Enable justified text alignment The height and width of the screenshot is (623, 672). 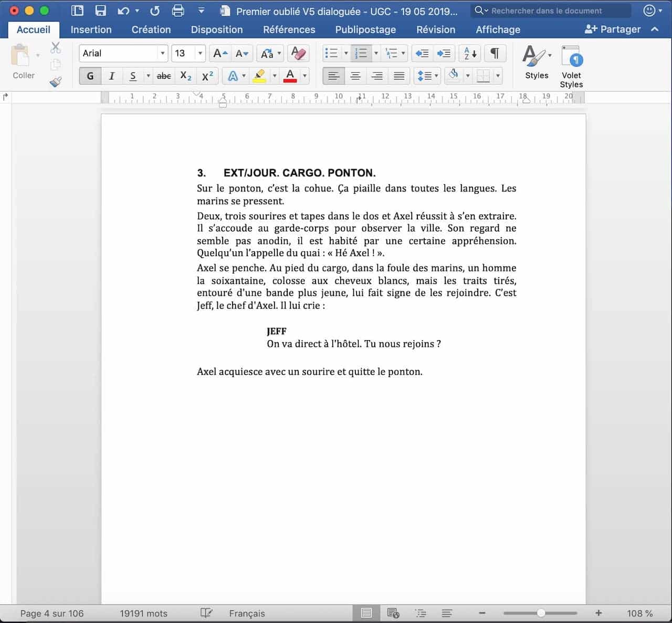point(399,76)
